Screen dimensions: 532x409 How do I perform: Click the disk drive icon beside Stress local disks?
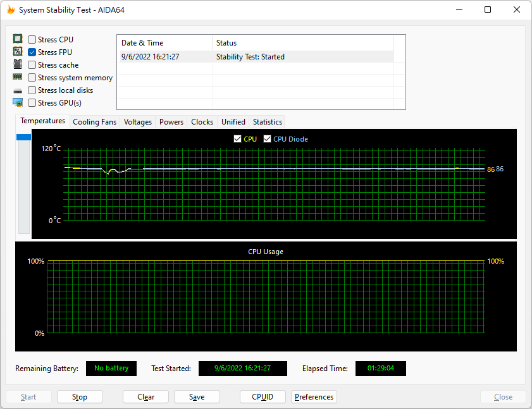pos(18,91)
